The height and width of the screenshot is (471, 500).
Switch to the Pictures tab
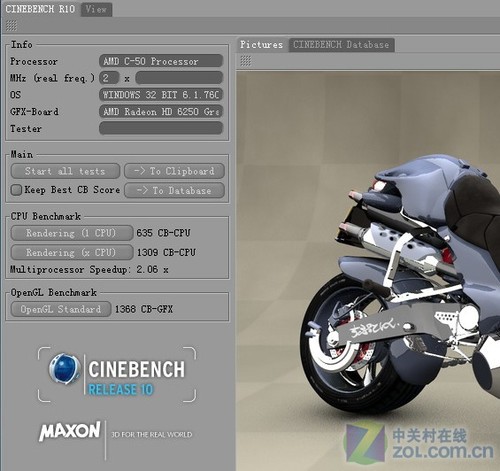[x=262, y=45]
